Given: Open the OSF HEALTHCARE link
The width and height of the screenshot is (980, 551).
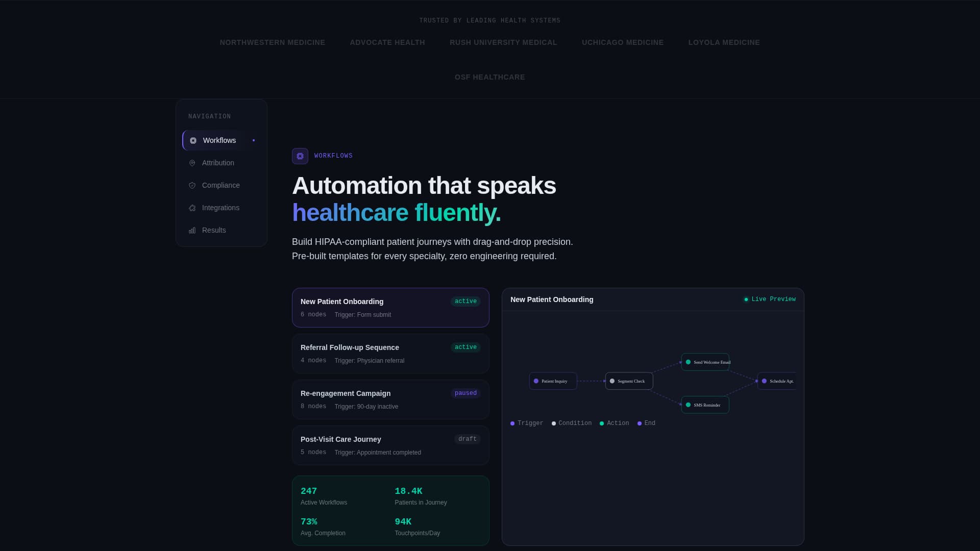Looking at the screenshot, I should click(489, 77).
